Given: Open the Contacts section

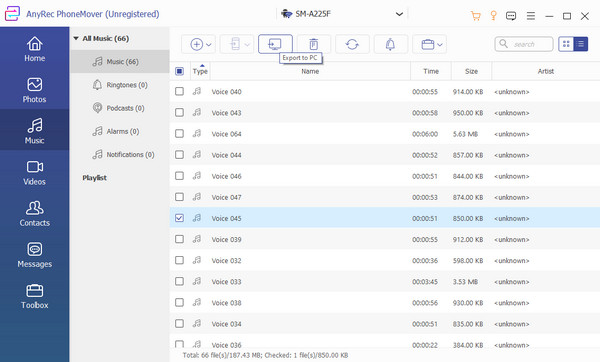Looking at the screenshot, I should tap(34, 213).
